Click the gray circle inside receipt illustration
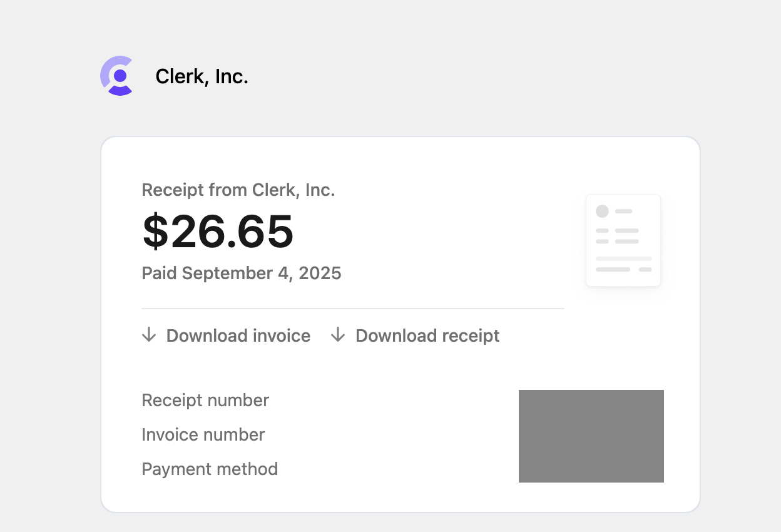This screenshot has width=781, height=532. [x=602, y=211]
